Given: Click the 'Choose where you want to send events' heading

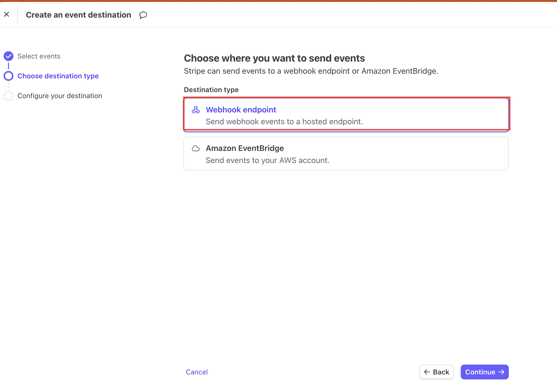Looking at the screenshot, I should [274, 58].
